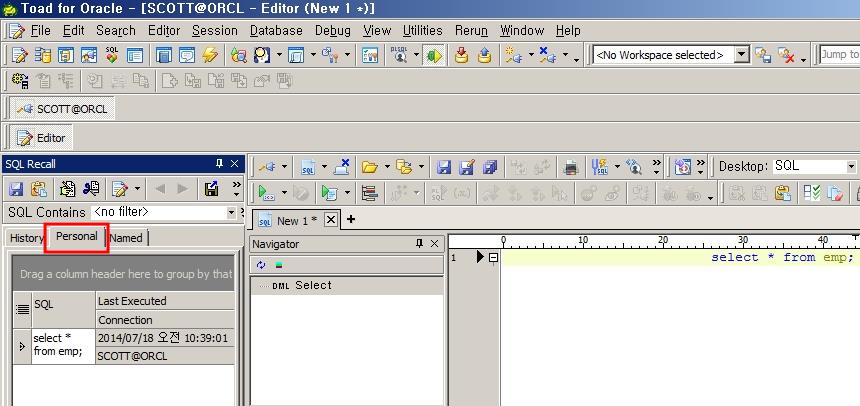Viewport: 860px width, 406px height.
Task: Open the SQL Contains filter dropdown
Action: 230,213
